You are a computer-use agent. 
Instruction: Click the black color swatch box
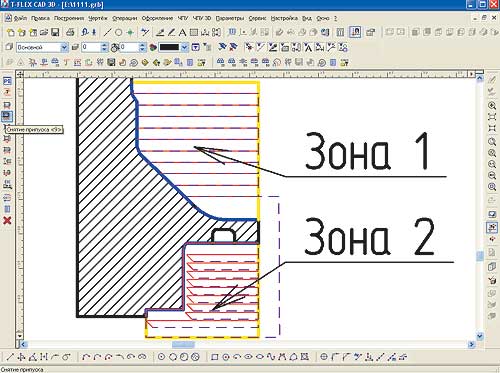click(169, 47)
